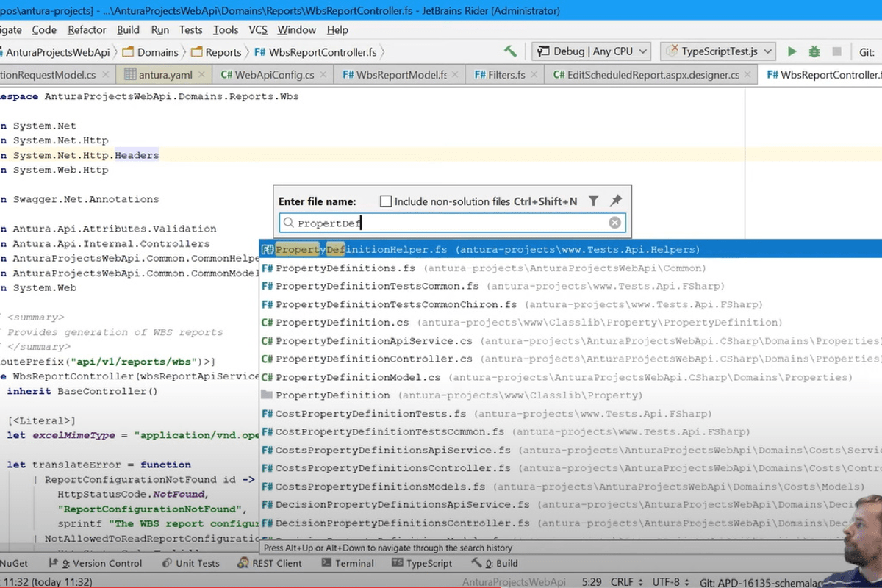Open the Build tool window

495,563
